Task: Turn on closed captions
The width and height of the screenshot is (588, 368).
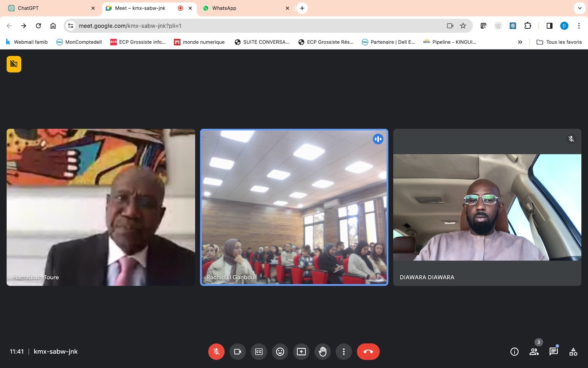Action: click(x=259, y=351)
